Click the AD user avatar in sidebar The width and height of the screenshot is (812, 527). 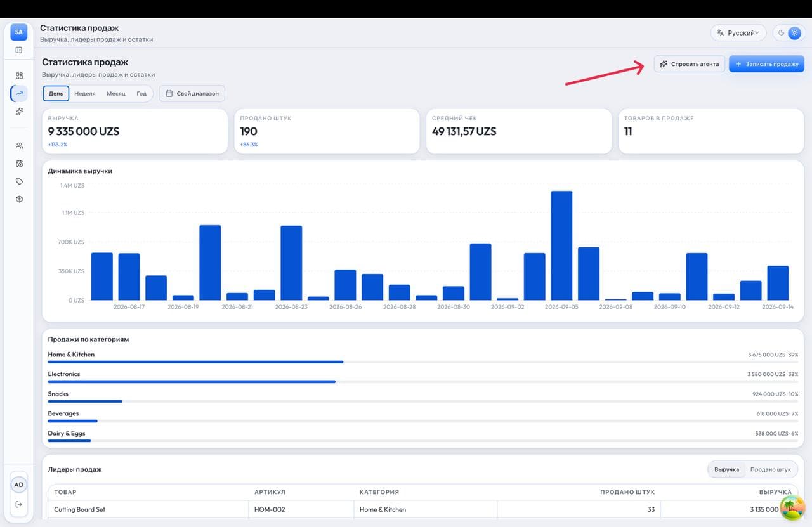[19, 485]
